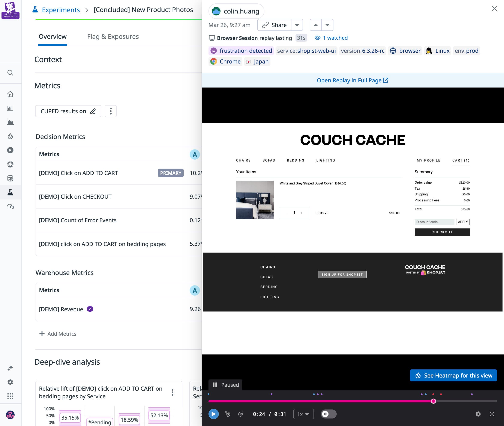Viewport: 504px width, 426px height.
Task: Expand the Share options dropdown arrow
Action: [297, 25]
